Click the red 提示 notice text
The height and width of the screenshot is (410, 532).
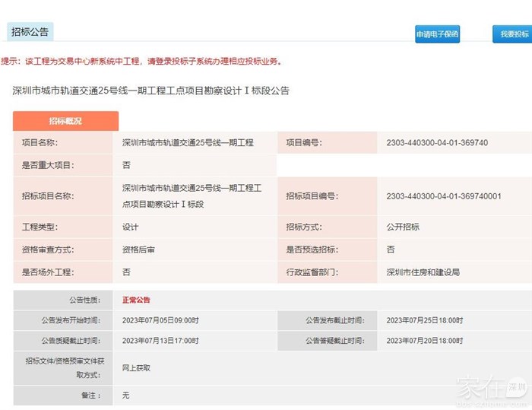click(x=141, y=61)
